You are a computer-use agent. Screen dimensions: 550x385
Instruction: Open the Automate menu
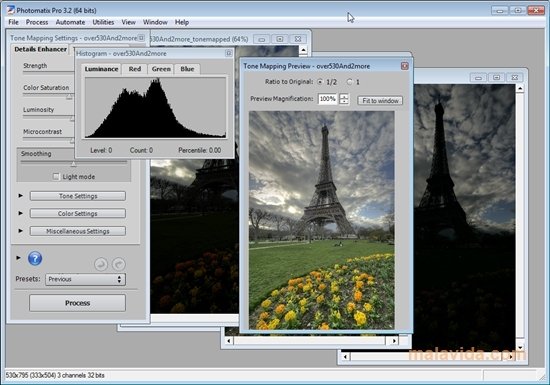70,22
